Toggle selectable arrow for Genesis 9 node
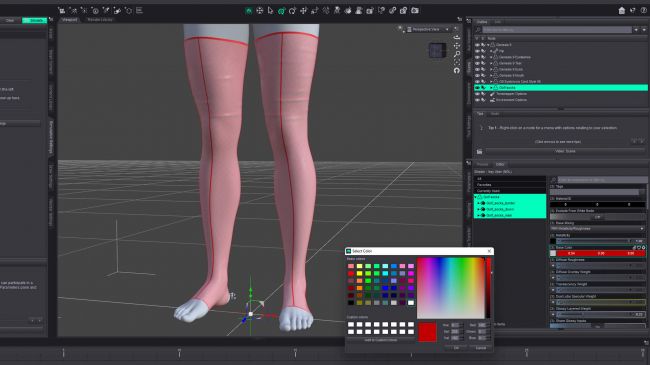 pos(483,45)
